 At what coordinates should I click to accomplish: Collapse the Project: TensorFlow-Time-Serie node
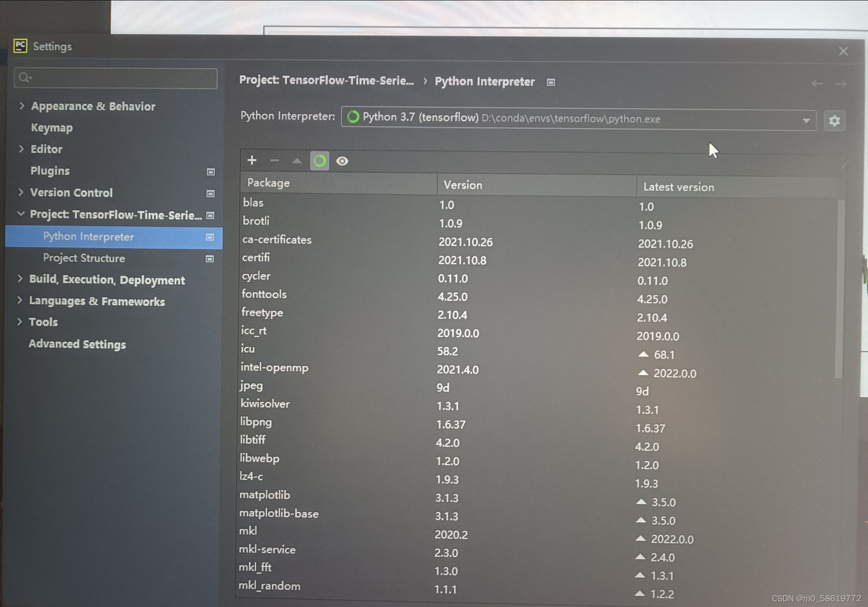(20, 214)
